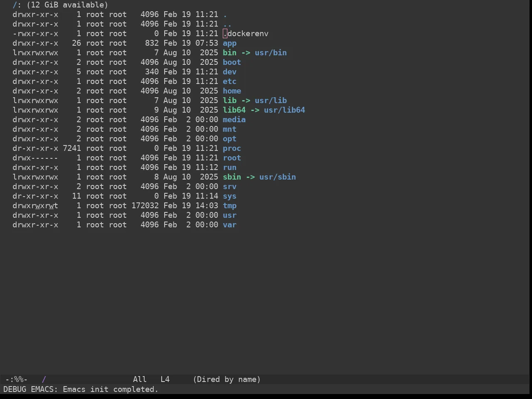Click the '/' buffer name in mode line
Screen dimensions: 532x399
44,379
